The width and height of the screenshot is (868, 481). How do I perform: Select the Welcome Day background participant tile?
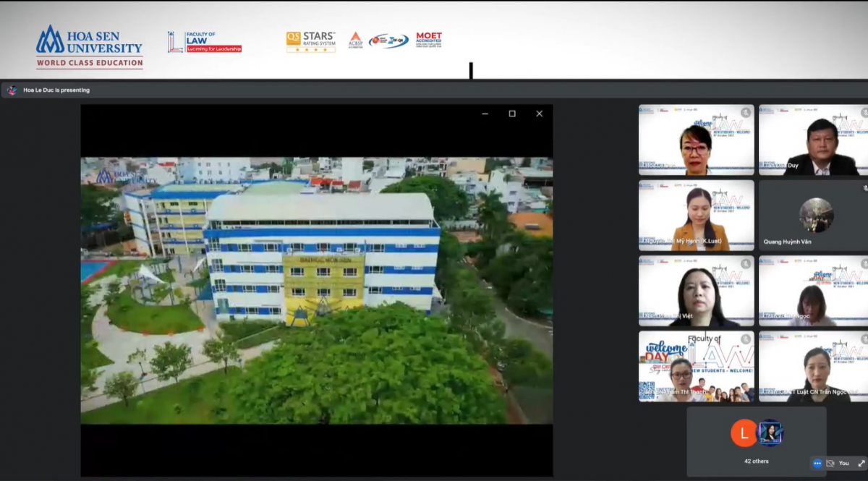(x=696, y=366)
